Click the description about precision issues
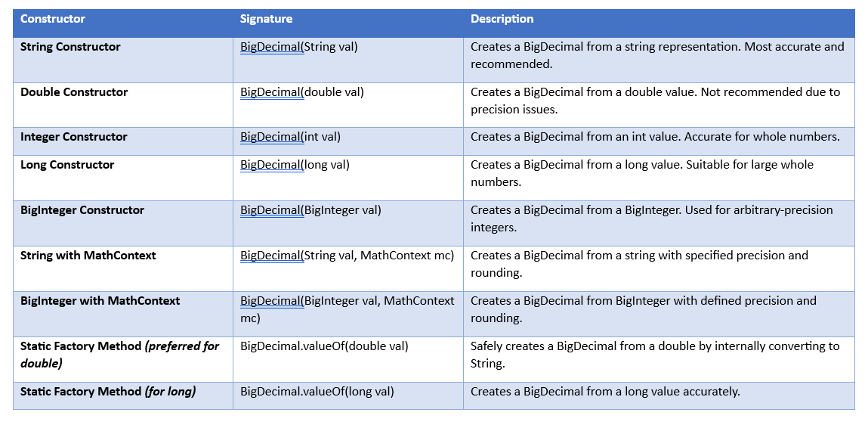Viewport: 868px width, 431px height. click(655, 101)
